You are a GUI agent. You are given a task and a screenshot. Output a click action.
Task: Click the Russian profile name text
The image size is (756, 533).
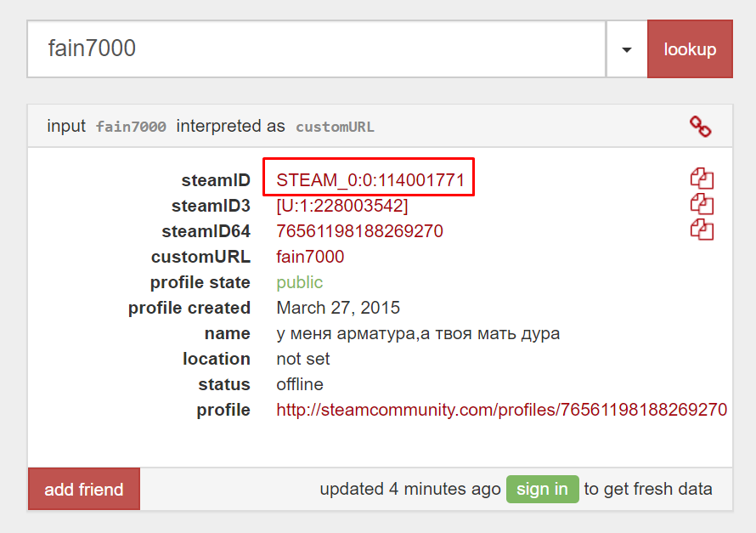click(418, 333)
